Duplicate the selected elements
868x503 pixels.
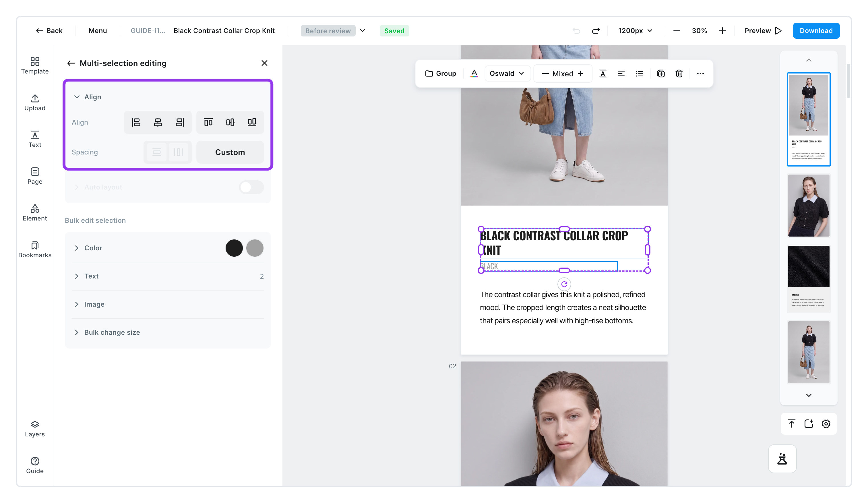coord(661,73)
